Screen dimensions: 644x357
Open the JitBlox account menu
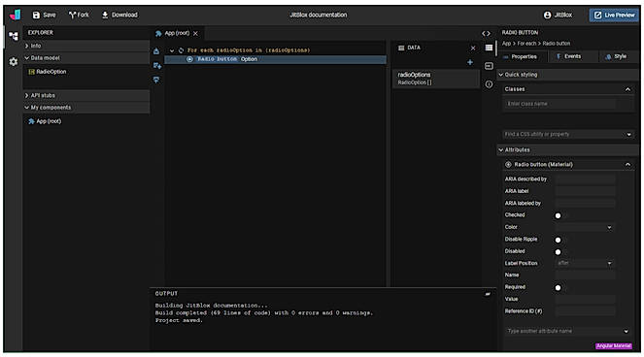click(558, 15)
